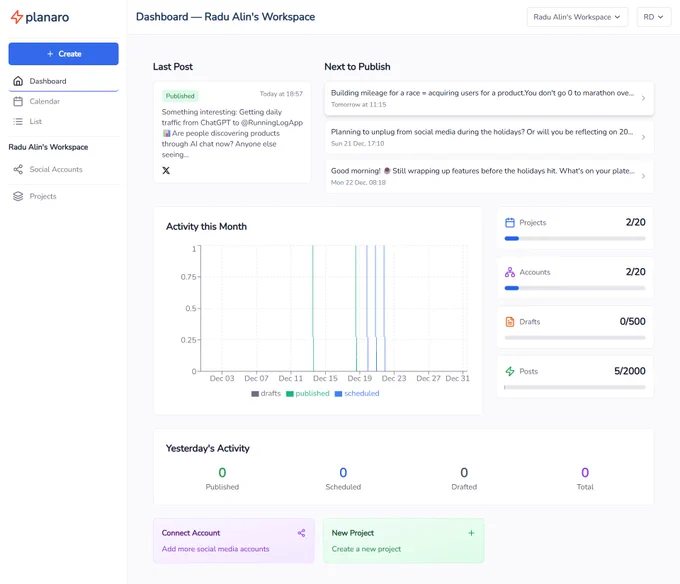
Task: Click the Drafts document icon in the stats card
Action: point(510,322)
